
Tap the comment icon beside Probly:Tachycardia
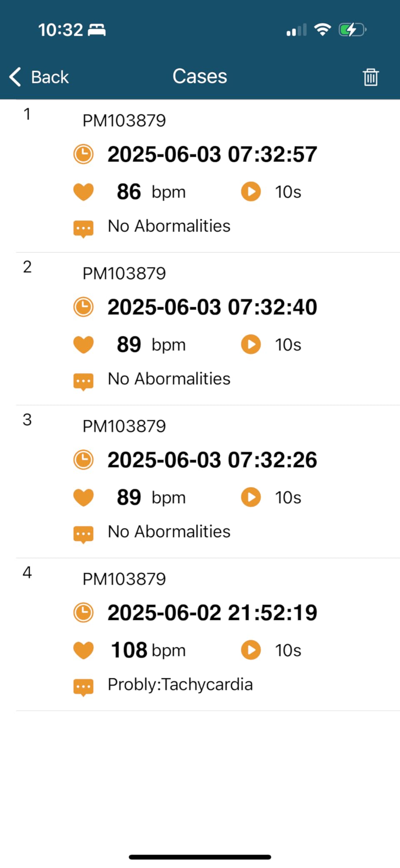(x=83, y=686)
